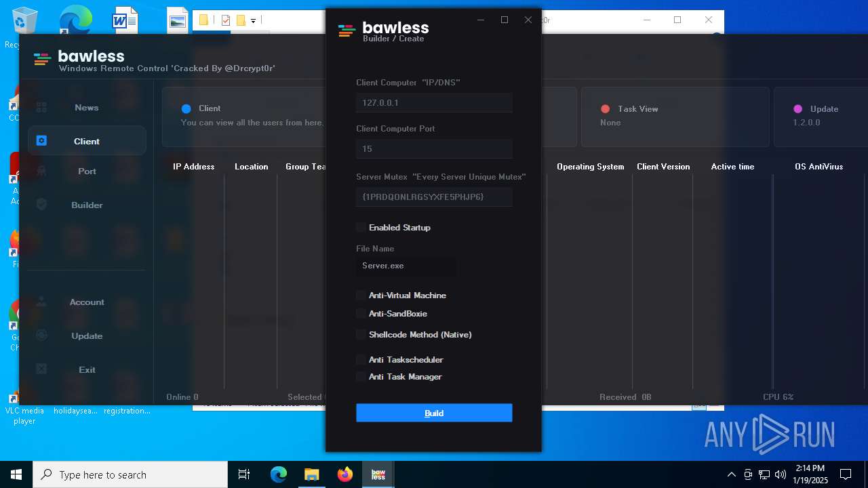
Task: Click the blue Client card dot
Action: pyautogui.click(x=186, y=108)
